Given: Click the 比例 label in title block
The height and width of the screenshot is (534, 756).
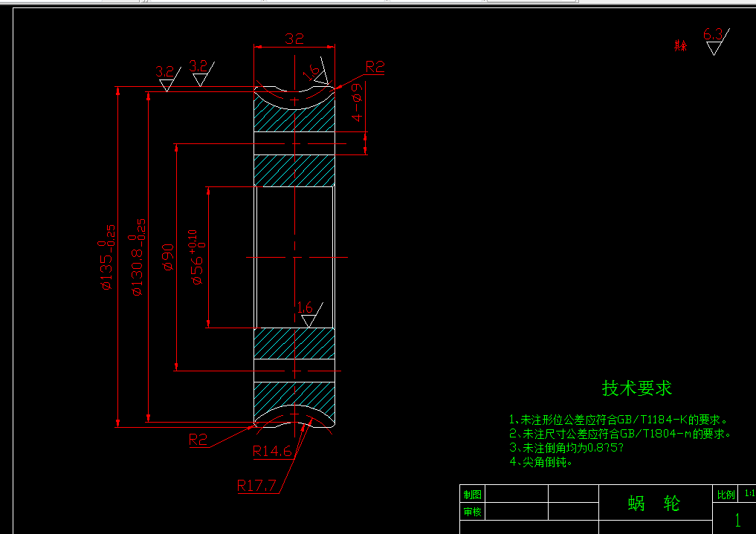Looking at the screenshot, I should tap(726, 495).
